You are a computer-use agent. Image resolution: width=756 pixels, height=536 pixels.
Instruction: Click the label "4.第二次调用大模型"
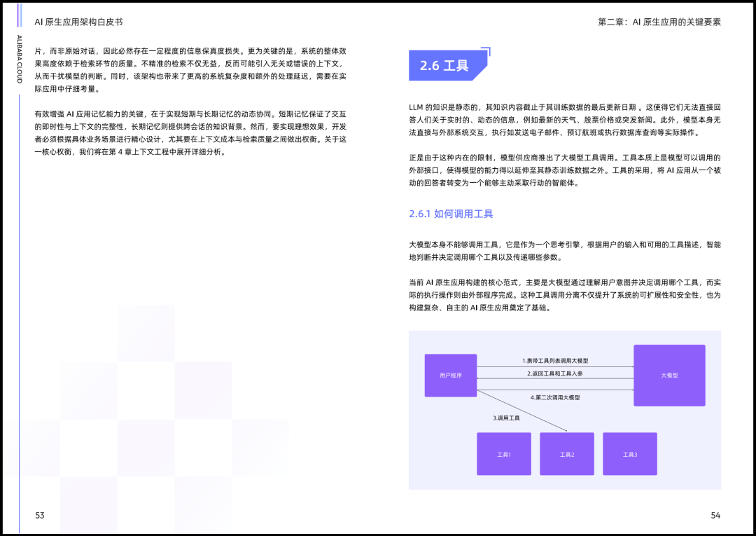pyautogui.click(x=555, y=397)
